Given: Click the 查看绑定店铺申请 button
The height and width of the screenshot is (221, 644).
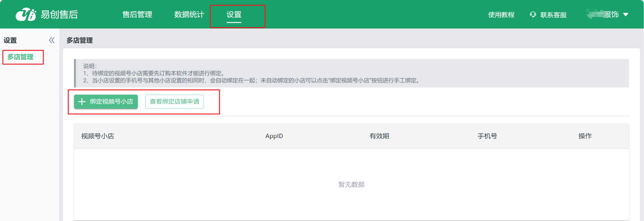Looking at the screenshot, I should [174, 102].
